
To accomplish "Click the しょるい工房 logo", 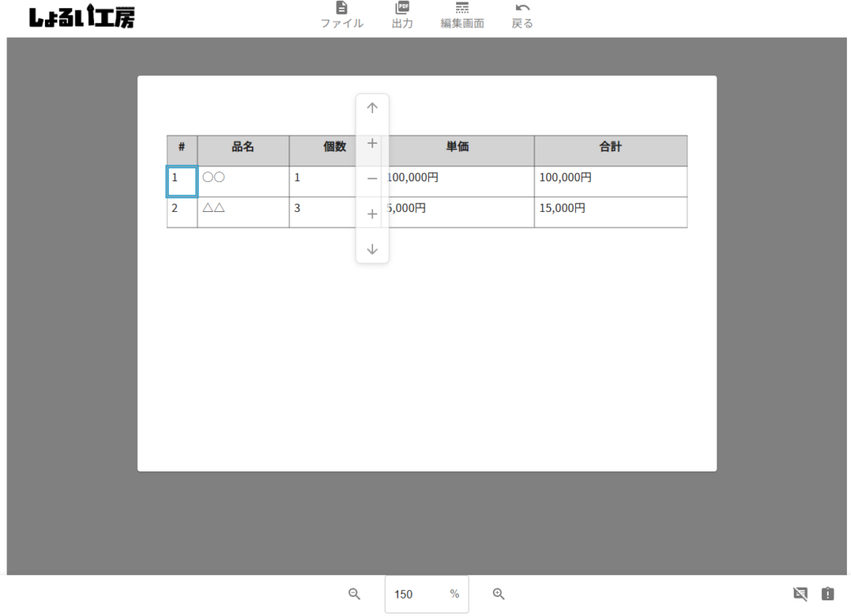I will [81, 17].
